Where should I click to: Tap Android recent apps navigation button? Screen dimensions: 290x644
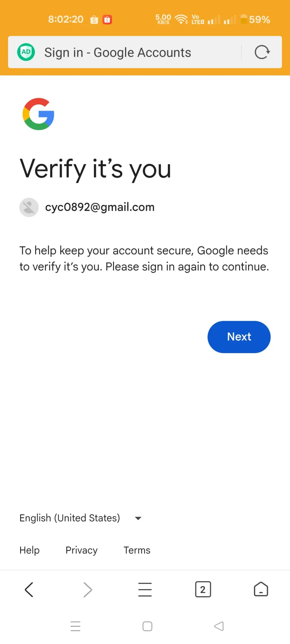coord(76,626)
